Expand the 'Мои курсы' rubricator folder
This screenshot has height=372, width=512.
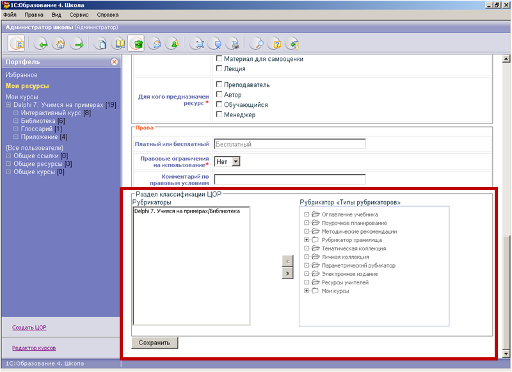click(x=307, y=291)
